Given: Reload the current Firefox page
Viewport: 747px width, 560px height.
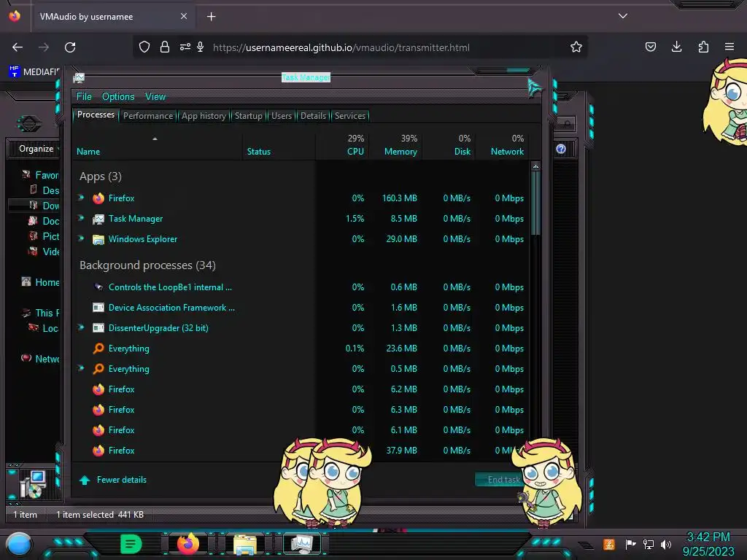Looking at the screenshot, I should tap(70, 47).
